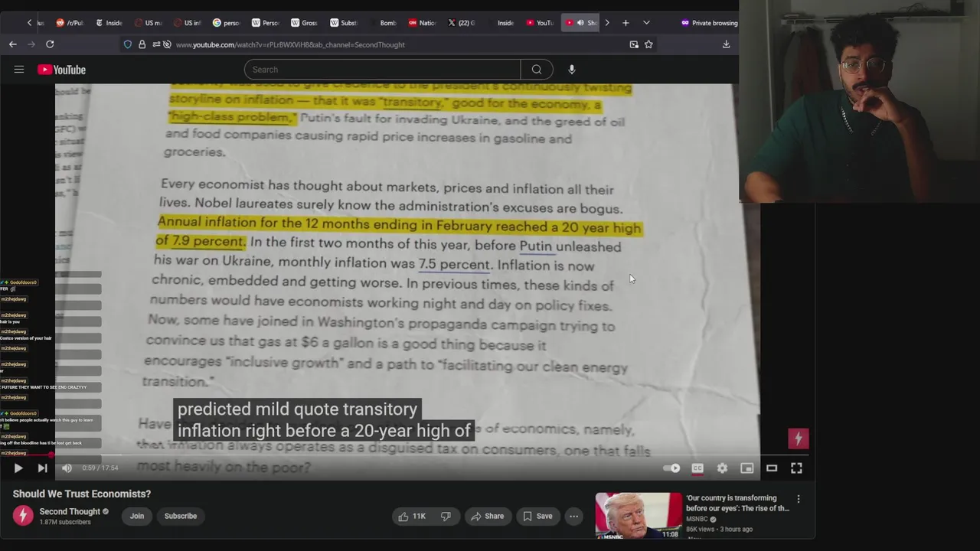This screenshot has height=551, width=980.
Task: Open player settings gear
Action: point(722,468)
